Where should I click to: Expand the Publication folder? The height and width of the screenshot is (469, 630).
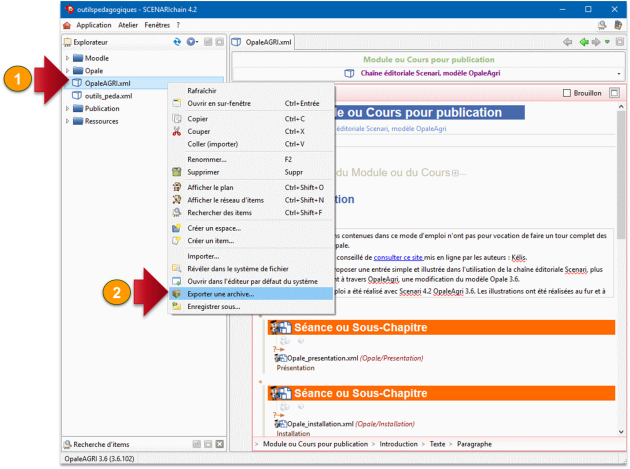(x=67, y=109)
